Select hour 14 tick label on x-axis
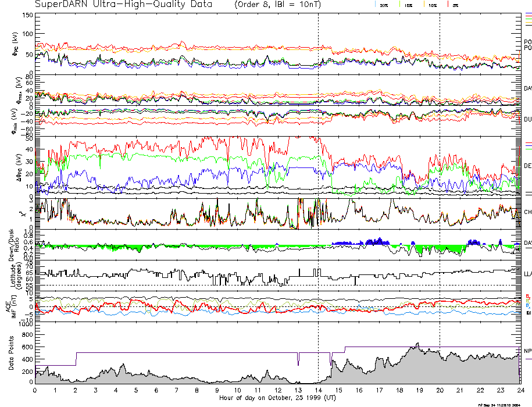Image resolution: width=532 pixels, height=407 pixels. coord(318,390)
